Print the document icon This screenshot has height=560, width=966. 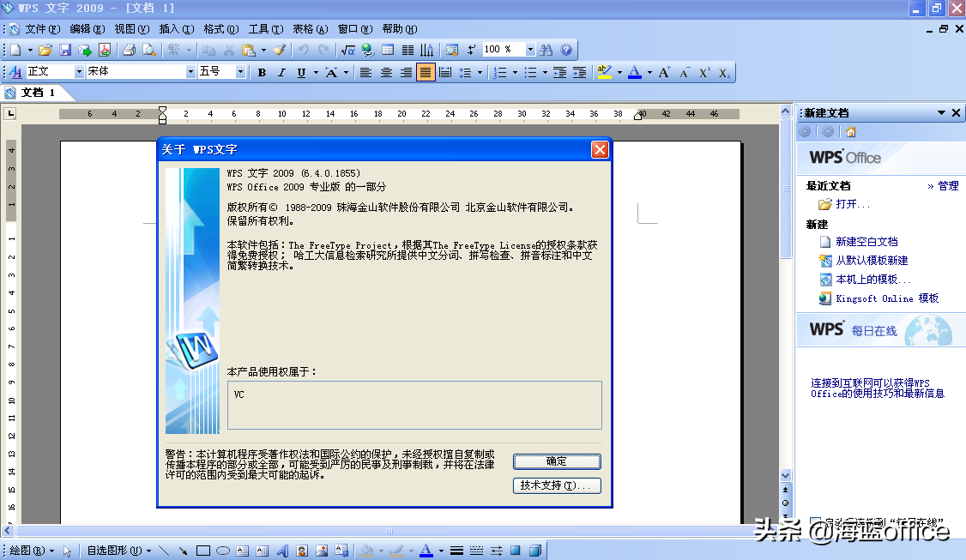130,50
